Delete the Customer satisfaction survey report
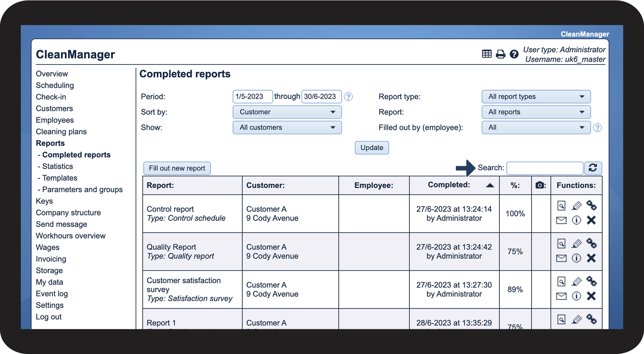Screen dimensions: 644x354 coord(591,296)
